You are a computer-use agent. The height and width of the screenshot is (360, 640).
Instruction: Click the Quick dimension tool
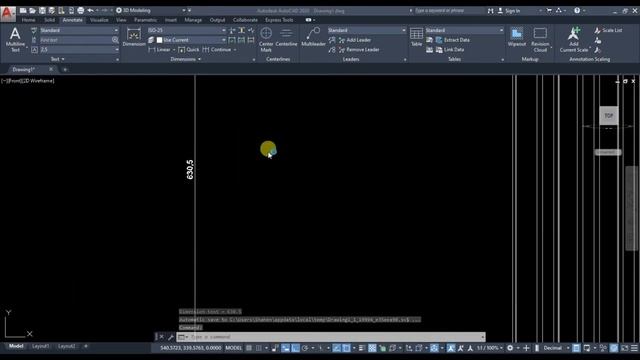point(189,50)
